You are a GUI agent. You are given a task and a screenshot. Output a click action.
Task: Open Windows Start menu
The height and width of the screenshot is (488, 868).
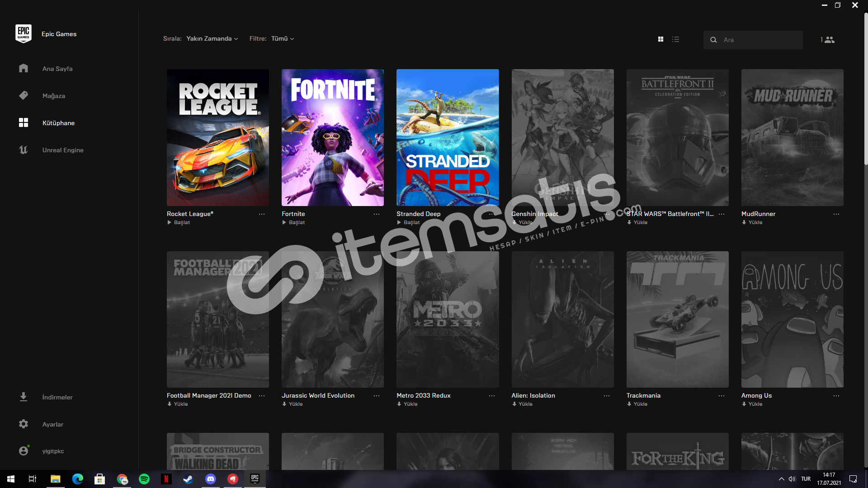pyautogui.click(x=11, y=479)
